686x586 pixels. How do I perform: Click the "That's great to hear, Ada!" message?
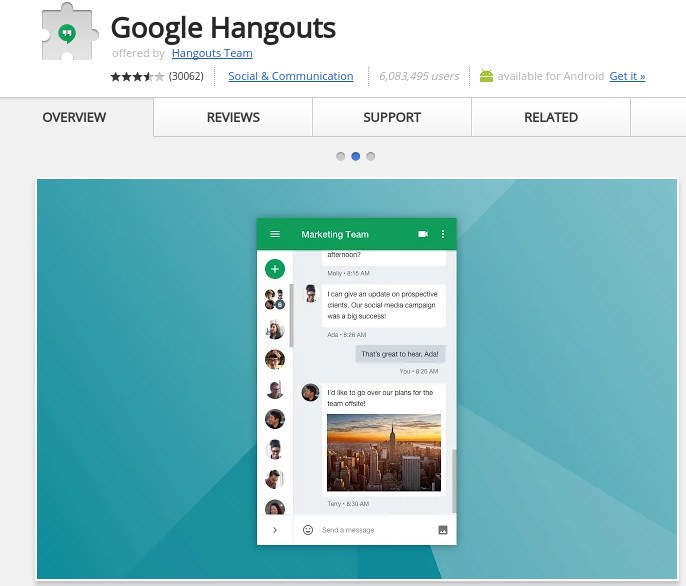tap(400, 354)
